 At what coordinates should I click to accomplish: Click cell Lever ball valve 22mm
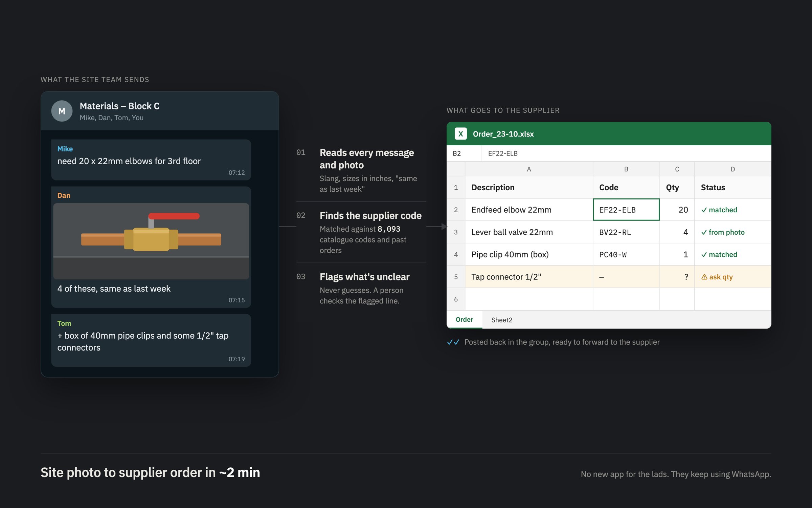[529, 232]
